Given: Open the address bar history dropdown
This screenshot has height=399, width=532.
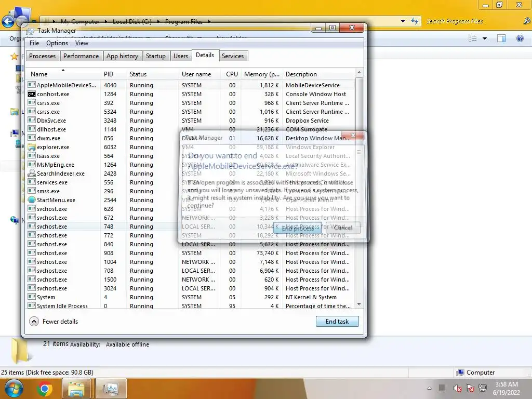Looking at the screenshot, I should [x=403, y=21].
